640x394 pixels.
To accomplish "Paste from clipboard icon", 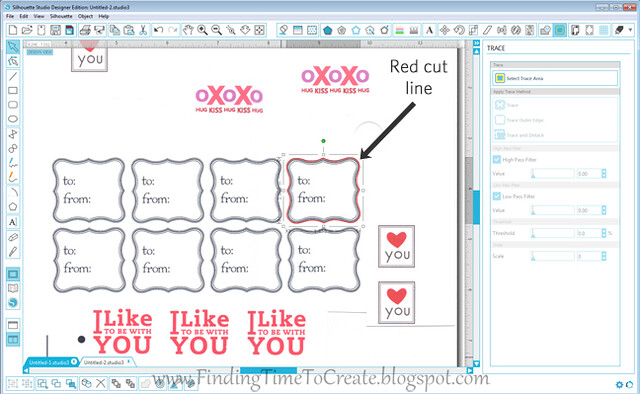I will point(129,30).
